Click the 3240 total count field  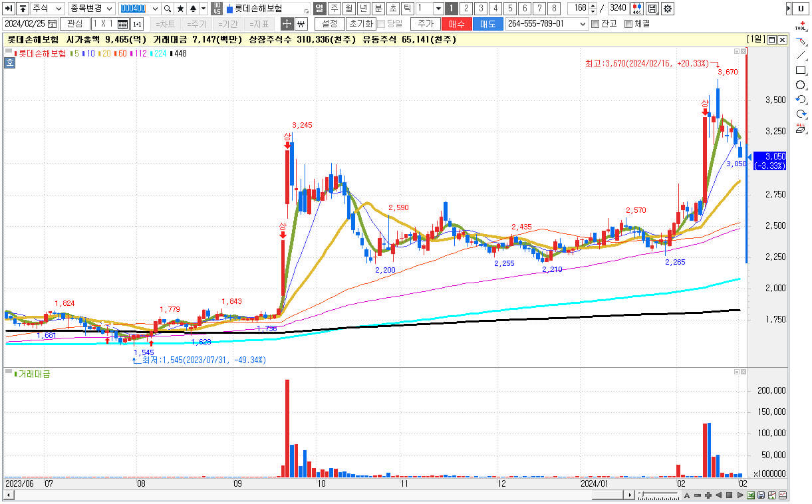click(618, 9)
